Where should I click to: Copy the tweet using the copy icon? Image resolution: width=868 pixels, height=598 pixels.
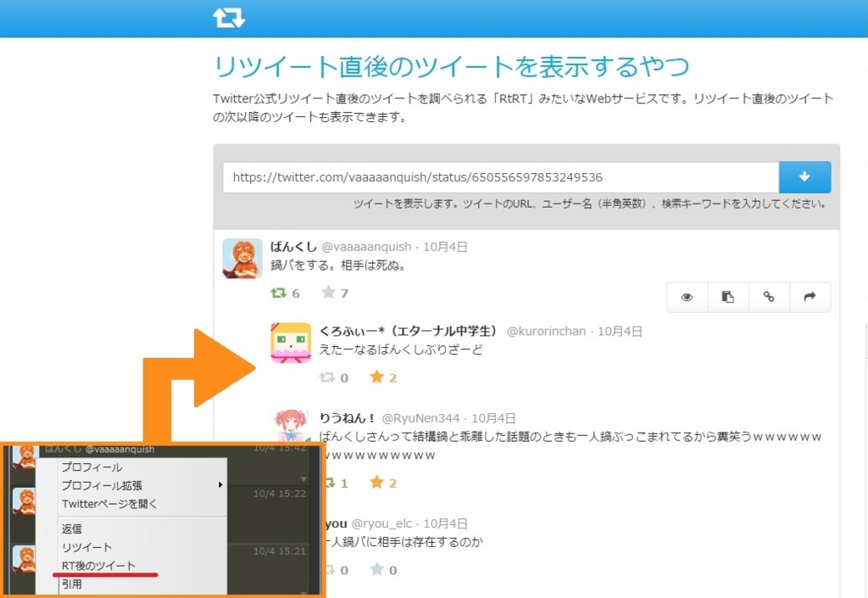pyautogui.click(x=728, y=297)
